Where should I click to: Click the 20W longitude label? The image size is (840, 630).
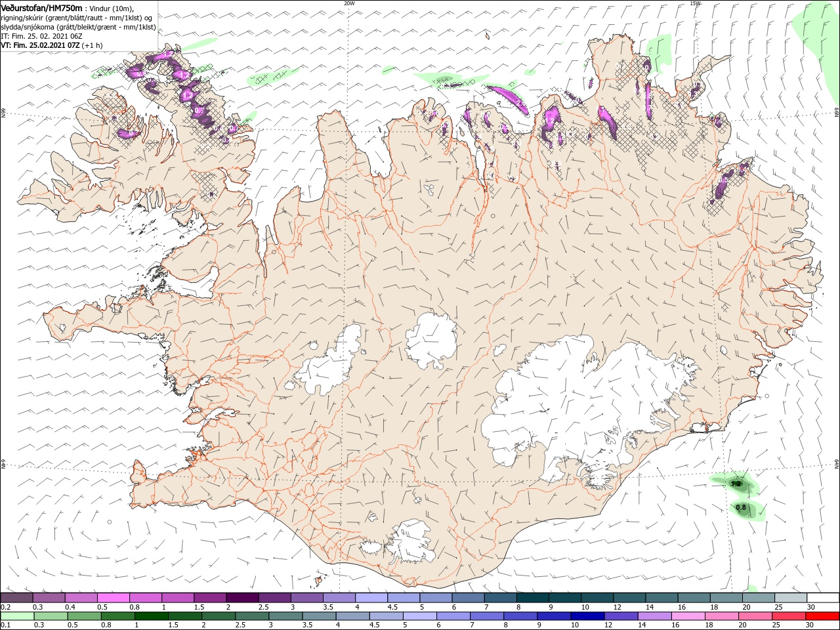point(349,3)
